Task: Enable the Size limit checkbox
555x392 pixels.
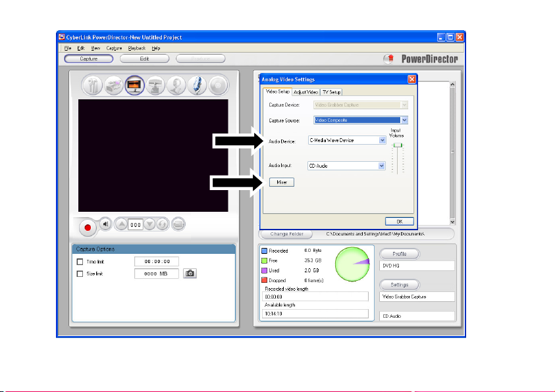Action: pyautogui.click(x=80, y=274)
